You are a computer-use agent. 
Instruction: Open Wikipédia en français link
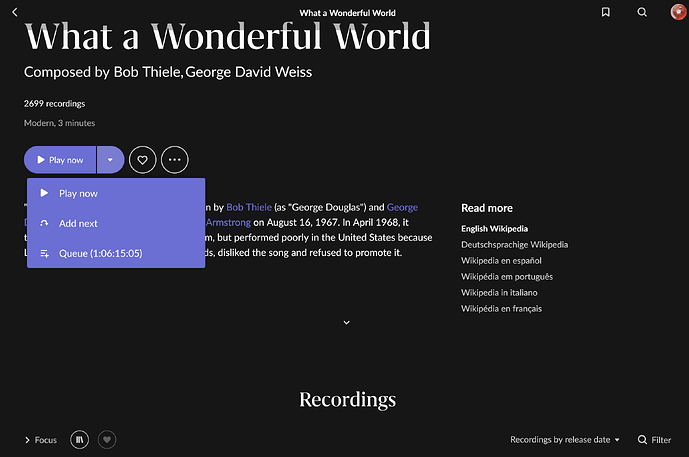(x=501, y=308)
